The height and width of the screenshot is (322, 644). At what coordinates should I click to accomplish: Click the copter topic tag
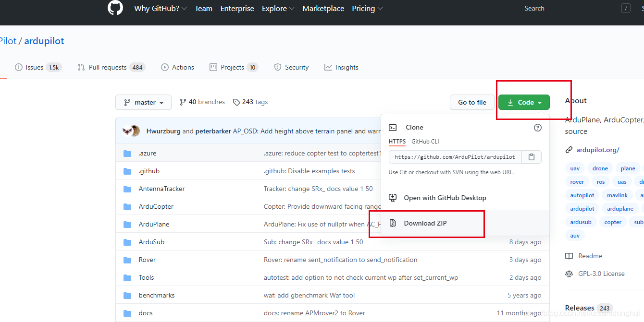coord(613,222)
